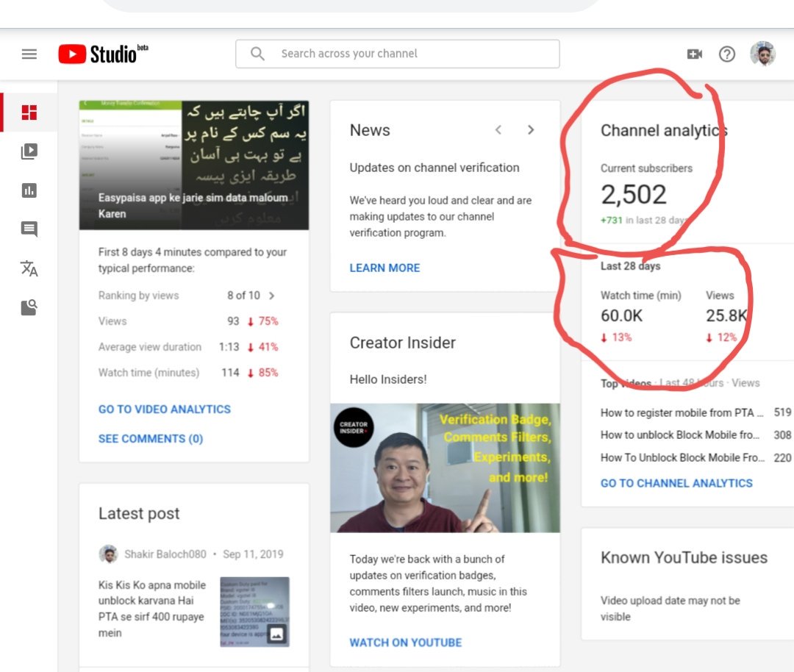The height and width of the screenshot is (672, 794).
Task: Click the Known YouTube issues heading
Action: 684,557
